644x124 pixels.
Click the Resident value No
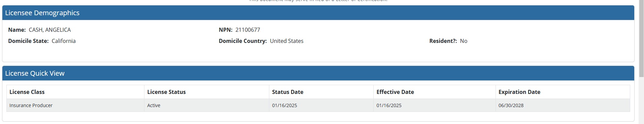(464, 41)
